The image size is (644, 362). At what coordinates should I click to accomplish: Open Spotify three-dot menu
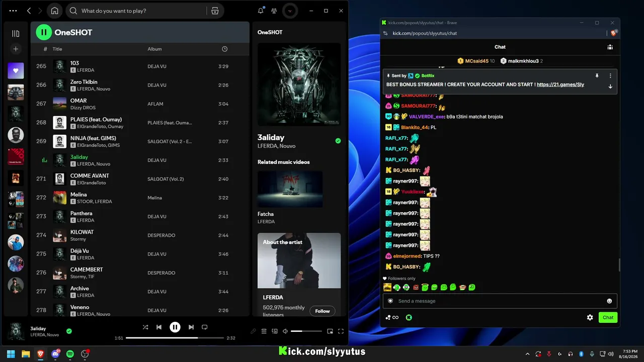click(13, 11)
